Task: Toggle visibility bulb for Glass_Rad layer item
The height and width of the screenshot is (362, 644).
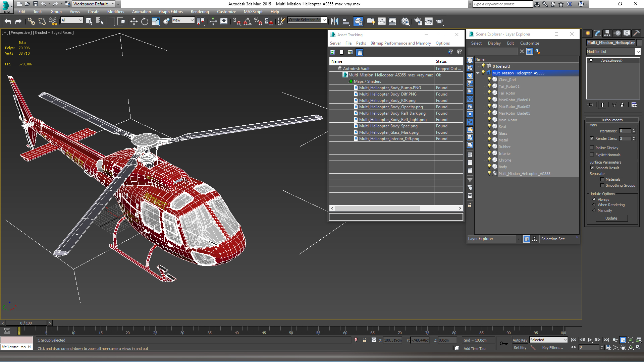Action: coord(489,79)
